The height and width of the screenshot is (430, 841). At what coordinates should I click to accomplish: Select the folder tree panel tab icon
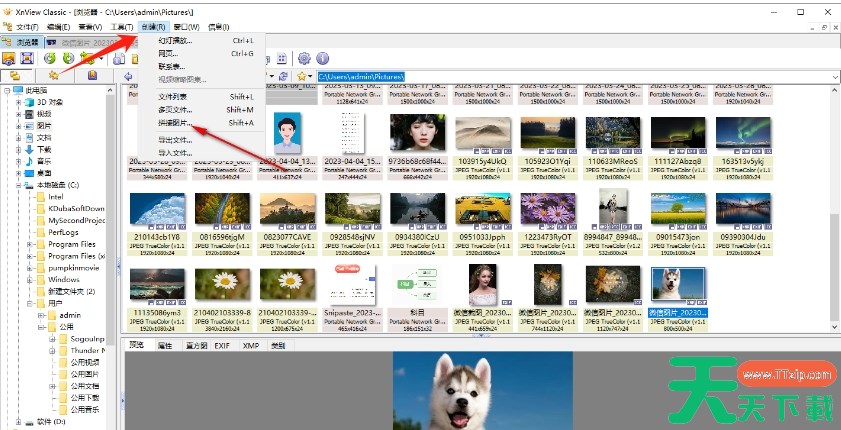tap(16, 76)
